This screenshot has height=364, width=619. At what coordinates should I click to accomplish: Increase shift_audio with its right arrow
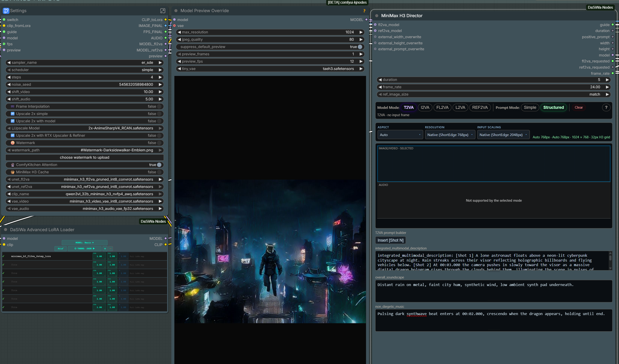click(x=160, y=99)
